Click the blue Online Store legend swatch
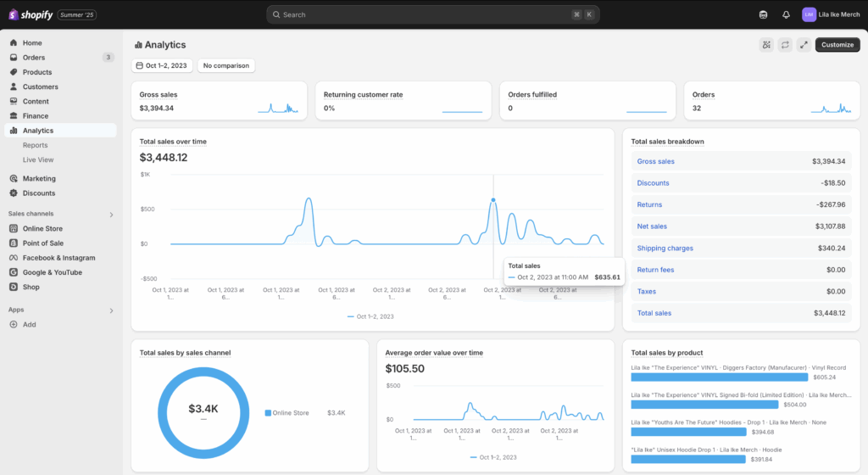 coord(268,413)
